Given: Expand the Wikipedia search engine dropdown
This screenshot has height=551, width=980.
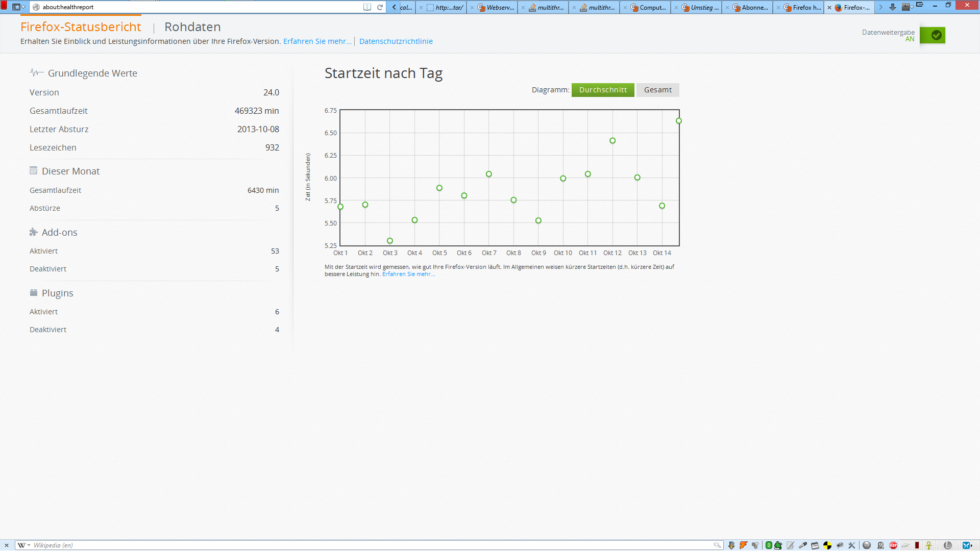Looking at the screenshot, I should coord(29,545).
